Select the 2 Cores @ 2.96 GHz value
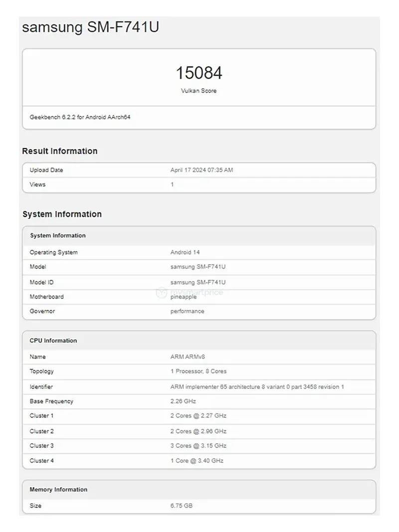 point(198,432)
